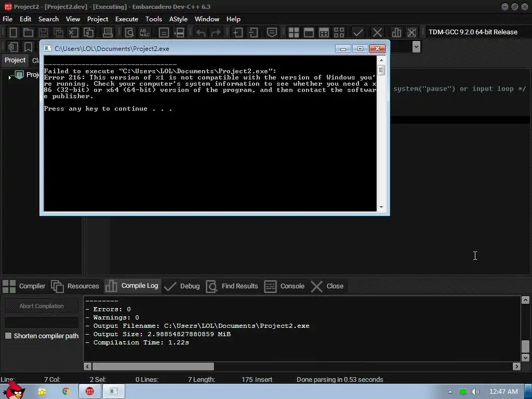Click the Abort Compilation button
This screenshot has height=399, width=532.
pos(42,306)
